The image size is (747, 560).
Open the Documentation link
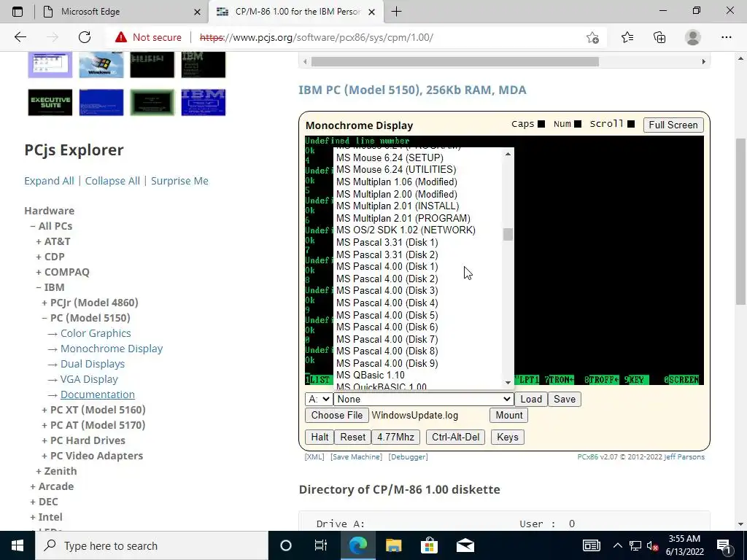[x=97, y=394]
